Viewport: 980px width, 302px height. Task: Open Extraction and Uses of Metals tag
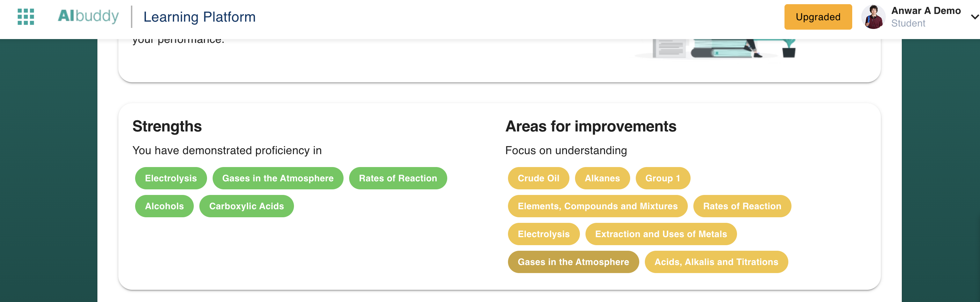point(661,234)
